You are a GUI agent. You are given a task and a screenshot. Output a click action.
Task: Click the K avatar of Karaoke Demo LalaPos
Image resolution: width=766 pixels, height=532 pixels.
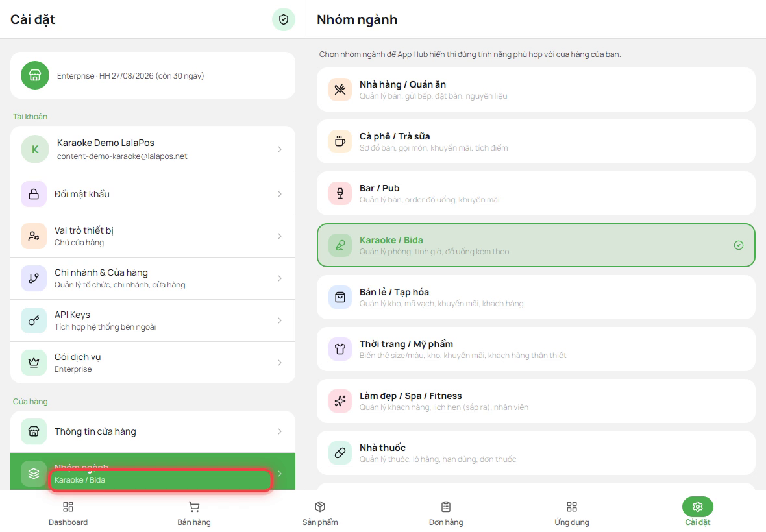click(x=34, y=149)
